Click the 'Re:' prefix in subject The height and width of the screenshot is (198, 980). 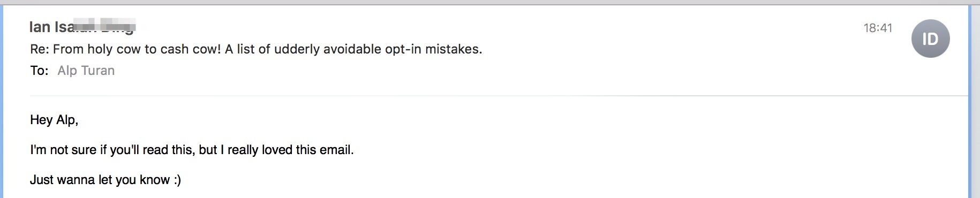tap(40, 49)
